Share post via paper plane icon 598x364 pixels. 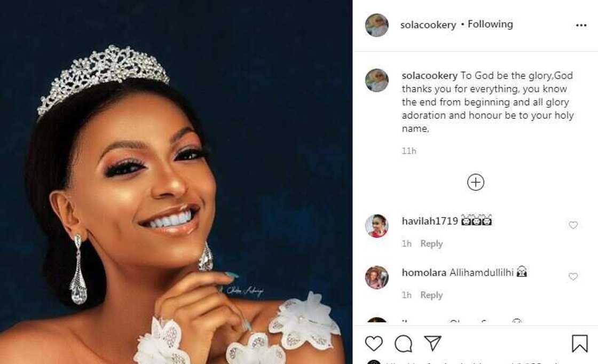432,343
